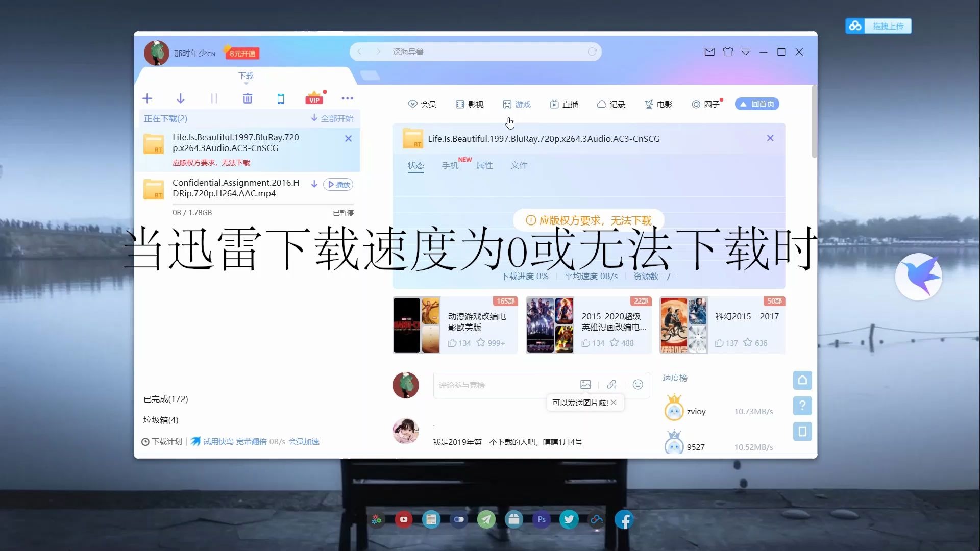Dismiss the 可以发送图片啦 tooltip
This screenshot has height=551, width=980.
point(614,403)
